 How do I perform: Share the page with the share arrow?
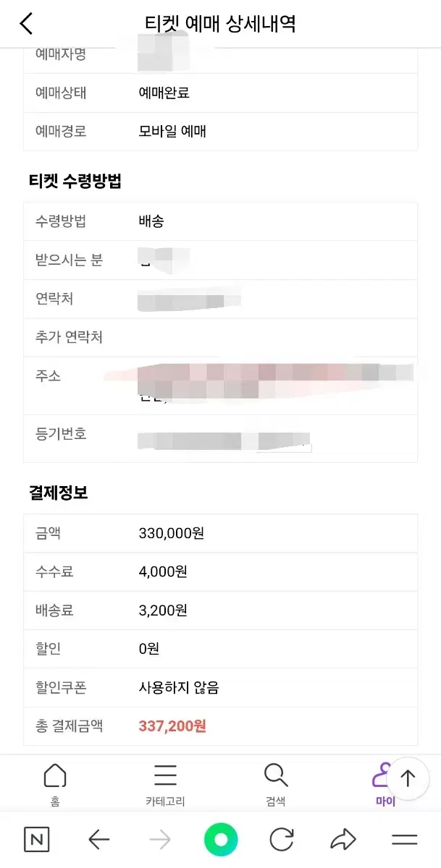343,840
